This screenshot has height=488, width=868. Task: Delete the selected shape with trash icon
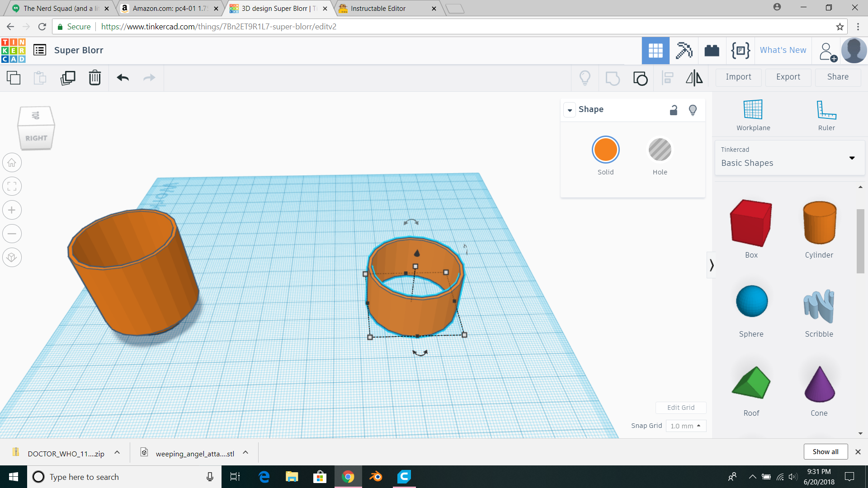(95, 78)
